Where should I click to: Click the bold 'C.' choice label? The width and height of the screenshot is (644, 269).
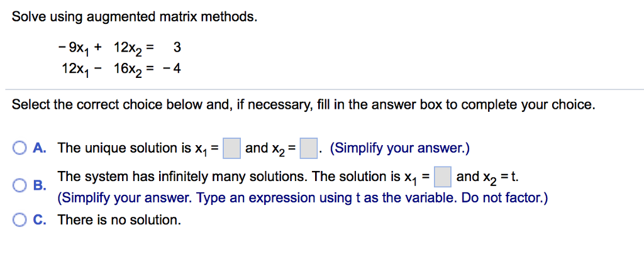pyautogui.click(x=40, y=220)
